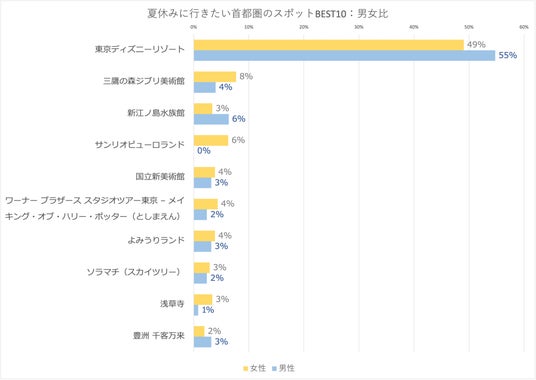Select the chart title text
Screen dimensions: 536x380
268,13
